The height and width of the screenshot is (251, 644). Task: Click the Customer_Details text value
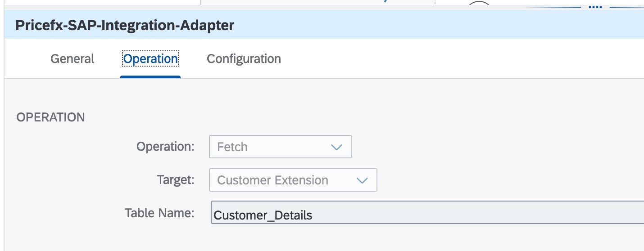tap(263, 215)
